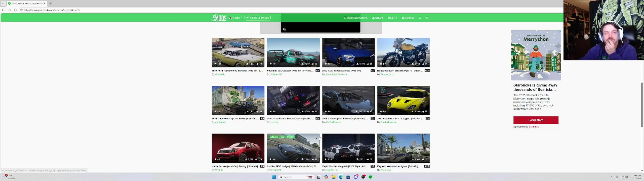The width and height of the screenshot is (644, 181).
Task: Open Task View in the taskbar
Action: [x=318, y=177]
